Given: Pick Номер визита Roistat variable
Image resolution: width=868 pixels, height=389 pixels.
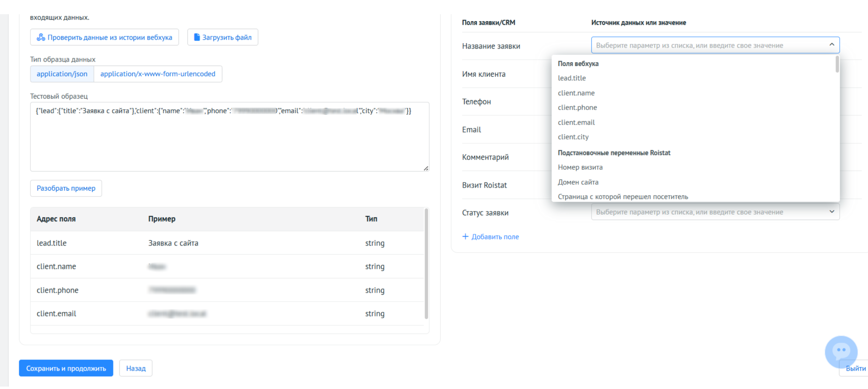Looking at the screenshot, I should [x=580, y=167].
